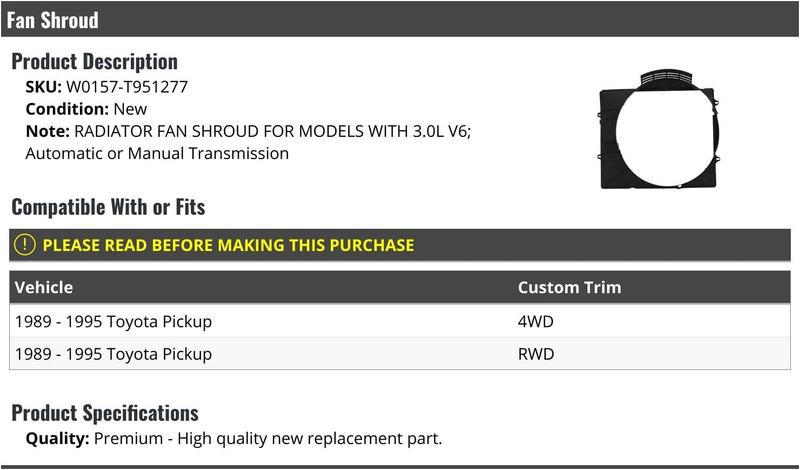Click the Automatic or Manual Transmission text
The image size is (800, 470).
[157, 153]
